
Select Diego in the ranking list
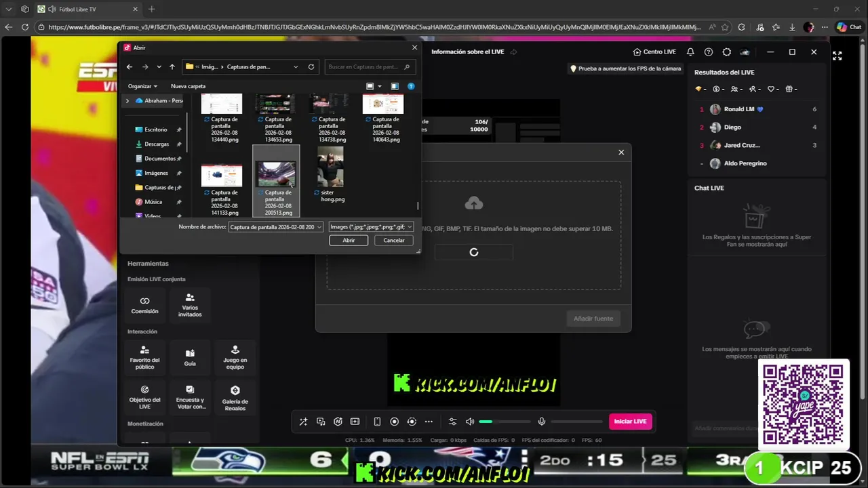click(x=757, y=127)
